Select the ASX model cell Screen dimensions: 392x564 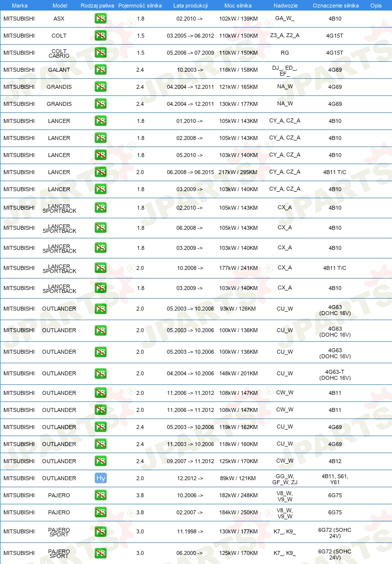[59, 19]
